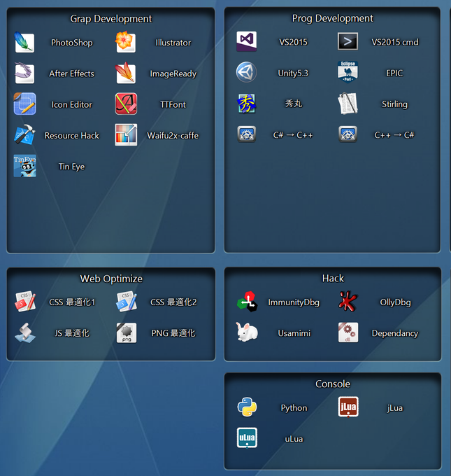Click the Unity5.3 label

coord(293,73)
